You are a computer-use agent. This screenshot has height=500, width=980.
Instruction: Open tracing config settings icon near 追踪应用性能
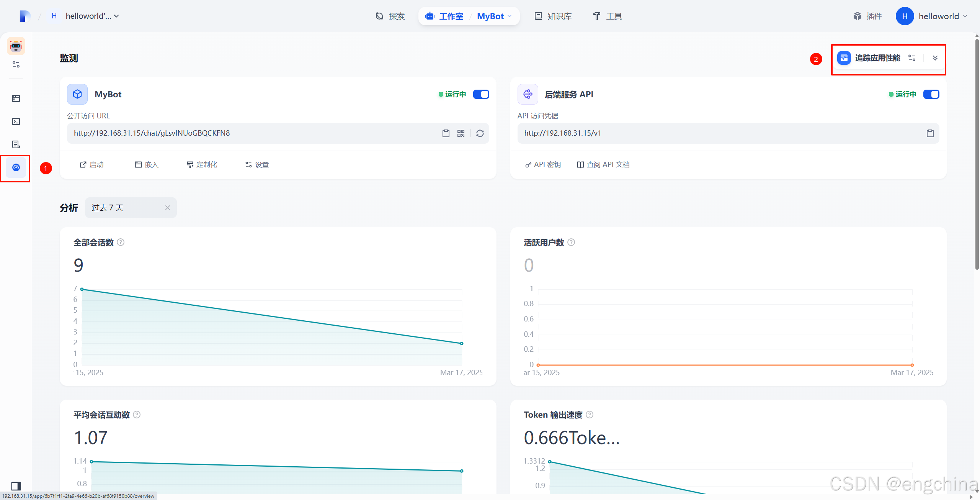pyautogui.click(x=912, y=58)
